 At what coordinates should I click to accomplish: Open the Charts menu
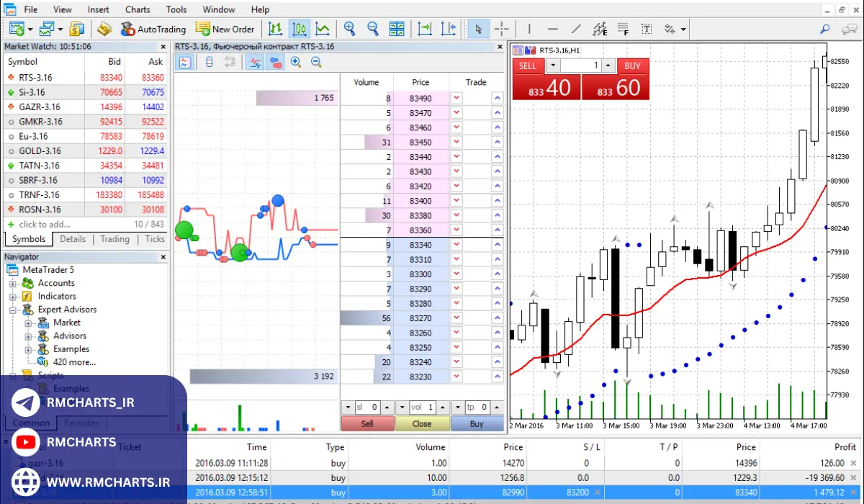point(138,9)
